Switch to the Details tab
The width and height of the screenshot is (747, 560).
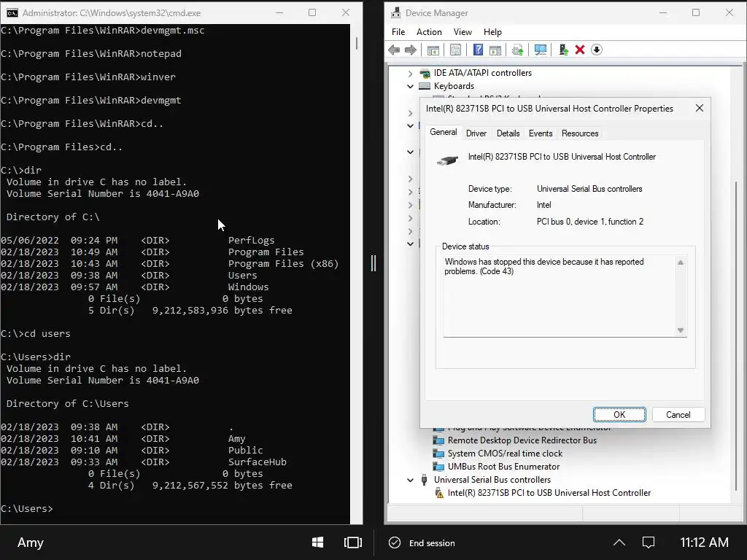click(508, 133)
